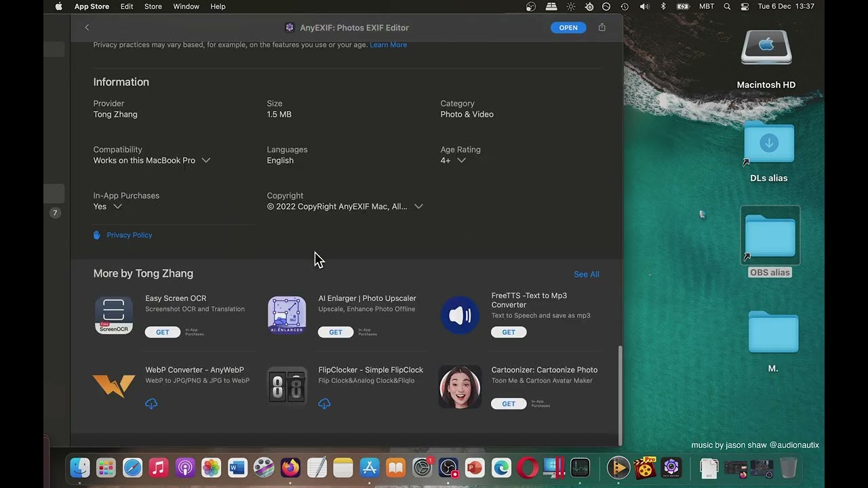Image resolution: width=868 pixels, height=488 pixels.
Task: Launch Firefox from the Dock
Action: click(290, 468)
